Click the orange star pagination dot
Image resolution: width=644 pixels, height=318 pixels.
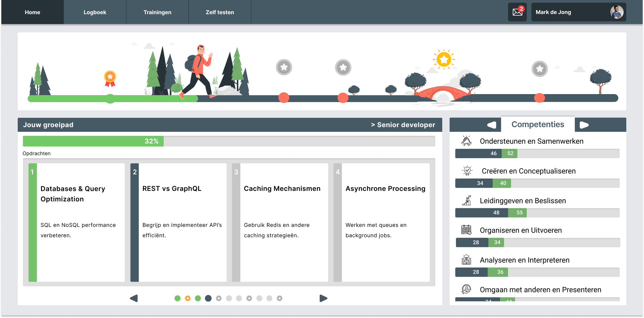click(188, 298)
